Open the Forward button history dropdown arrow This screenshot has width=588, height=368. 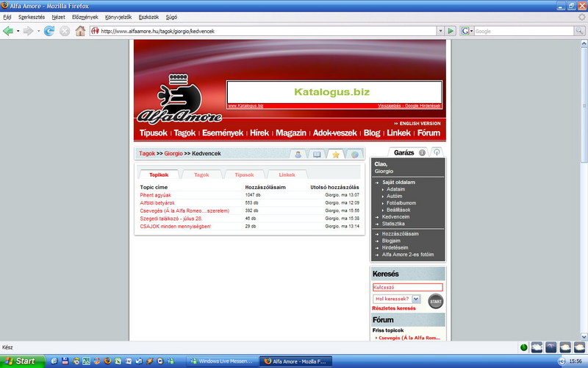[x=38, y=31]
